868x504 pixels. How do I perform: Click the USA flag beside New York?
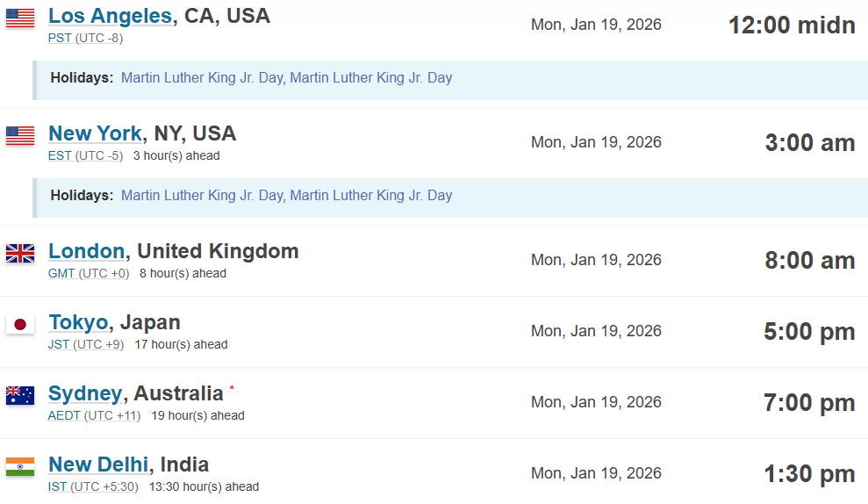20,135
